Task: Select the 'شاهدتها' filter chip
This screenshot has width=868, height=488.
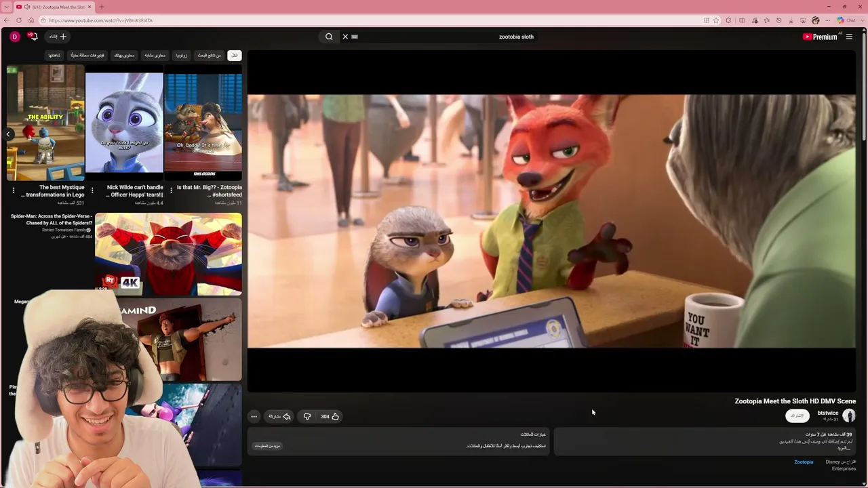Action: [x=54, y=55]
